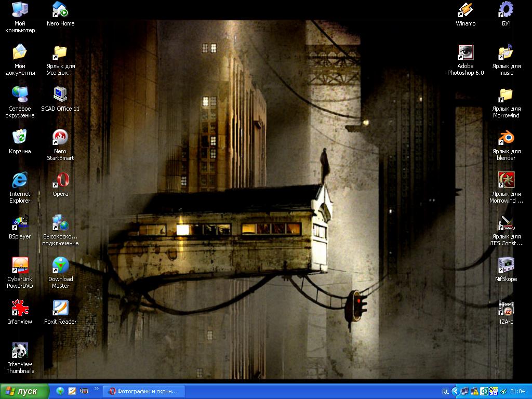
Task: Click Foxit Reader quick launch icon
Action: (72, 391)
